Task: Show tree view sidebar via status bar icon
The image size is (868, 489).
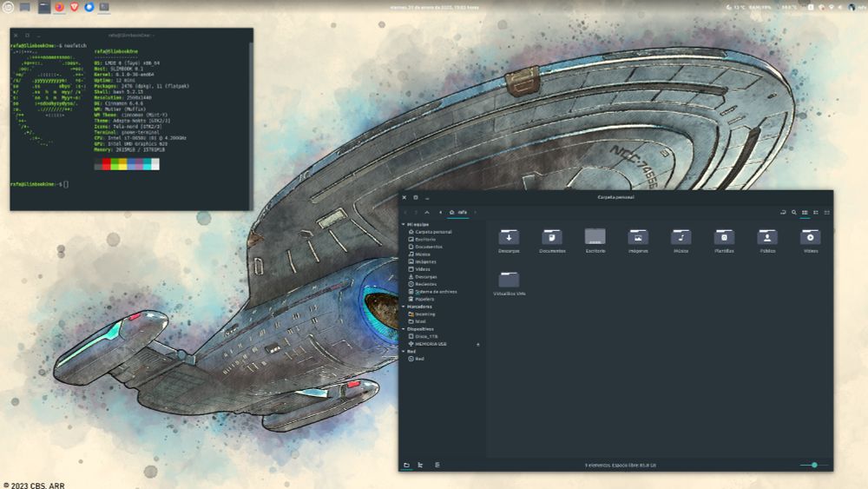Action: 421,466
